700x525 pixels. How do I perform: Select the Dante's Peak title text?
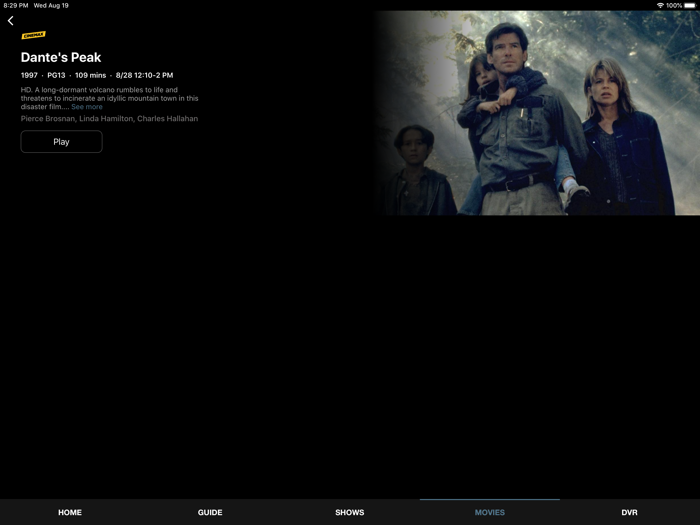(x=61, y=57)
